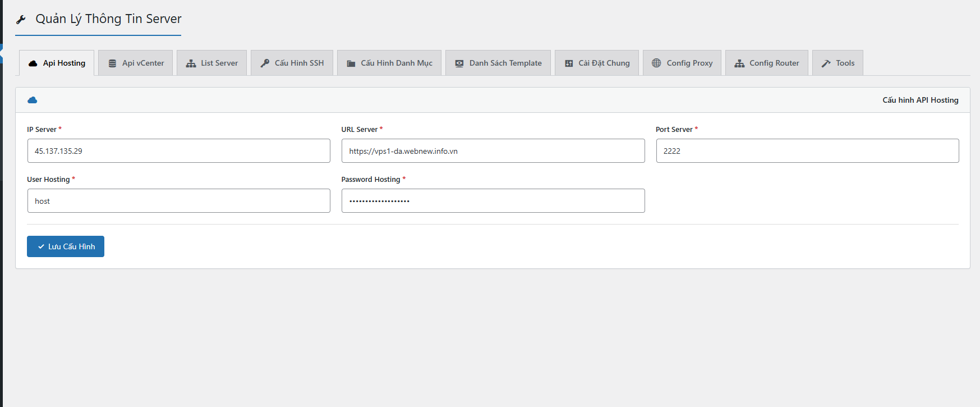Click the template icon on Danh Sách Template tab
Viewport: 980px width, 407px height.
click(459, 63)
